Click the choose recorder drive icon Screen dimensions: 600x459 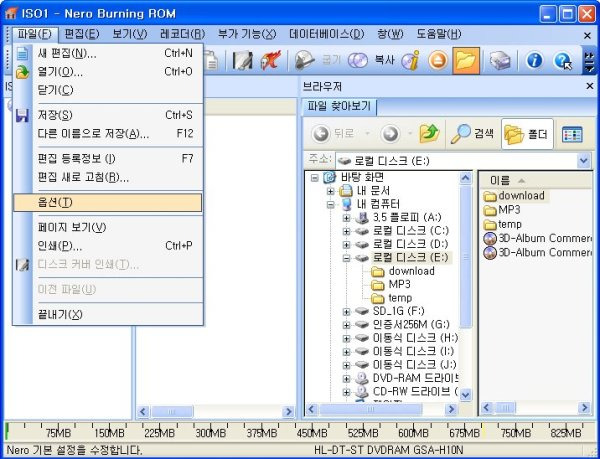(501, 60)
